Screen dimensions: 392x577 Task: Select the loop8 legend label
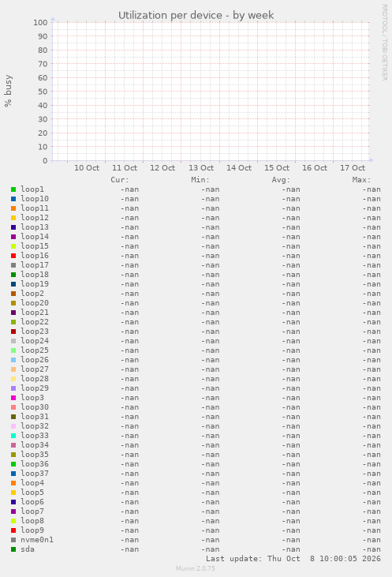[x=32, y=521]
